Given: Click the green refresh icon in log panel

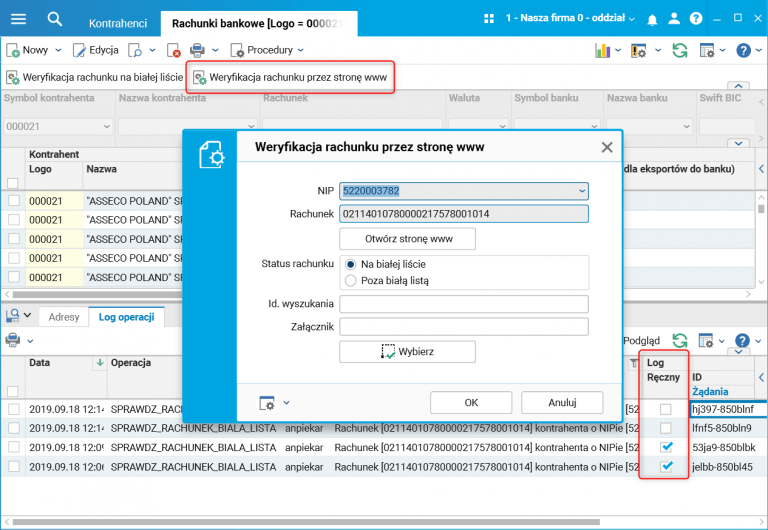Looking at the screenshot, I should point(680,340).
